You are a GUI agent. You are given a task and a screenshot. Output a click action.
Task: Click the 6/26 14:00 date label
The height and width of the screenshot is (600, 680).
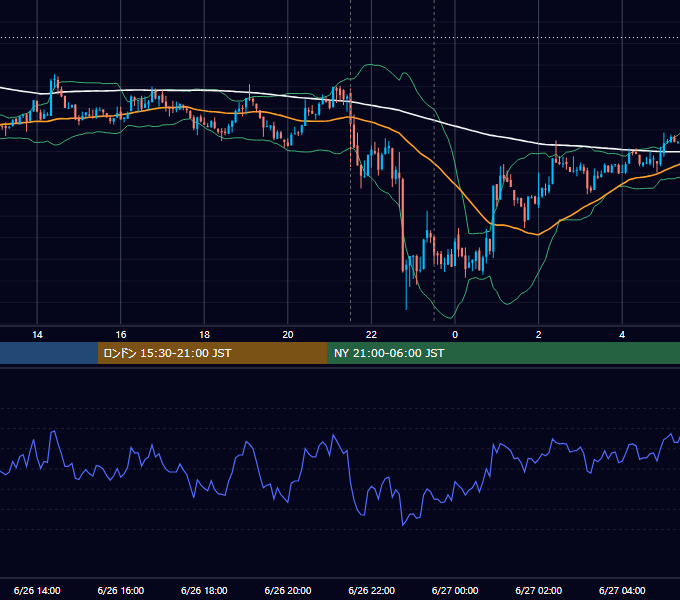(x=37, y=590)
